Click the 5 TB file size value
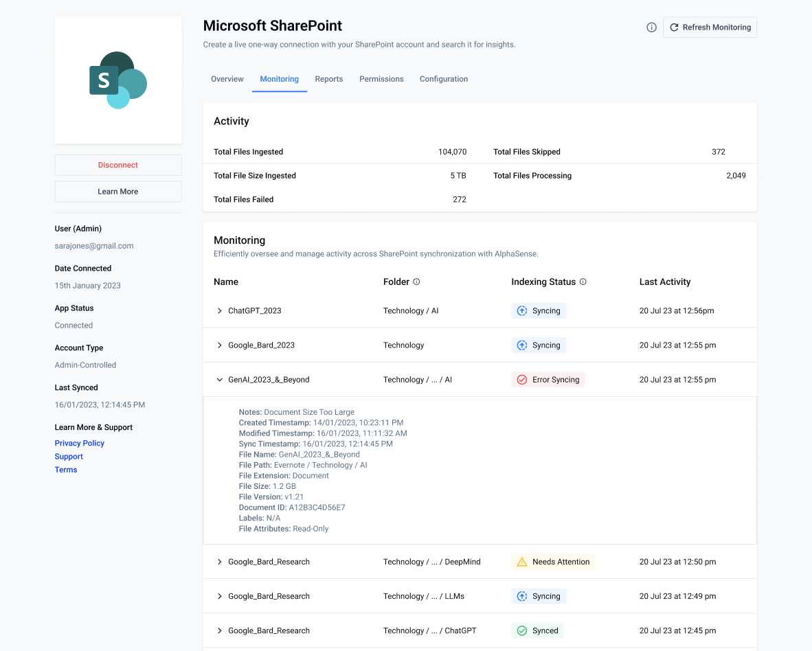 458,175
